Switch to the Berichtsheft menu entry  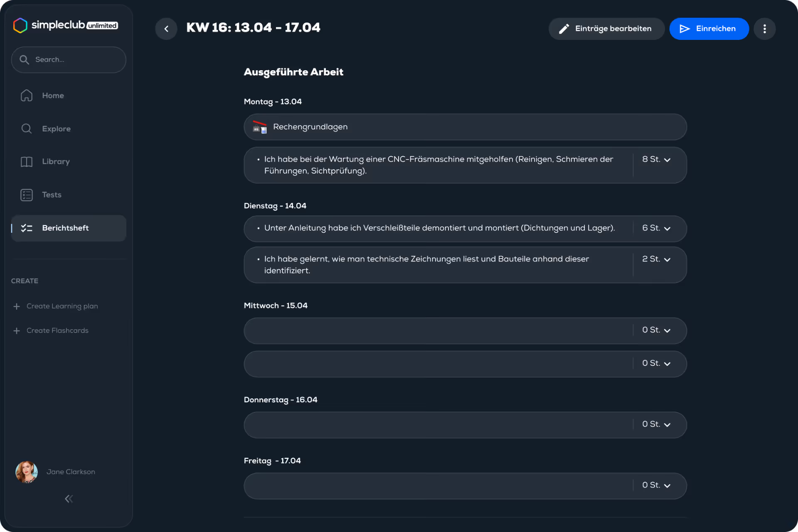[x=65, y=228]
